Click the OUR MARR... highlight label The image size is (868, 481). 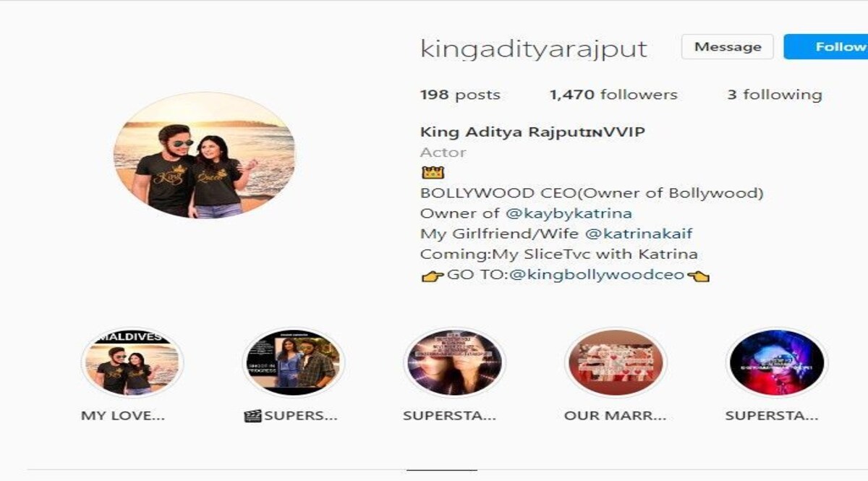615,416
